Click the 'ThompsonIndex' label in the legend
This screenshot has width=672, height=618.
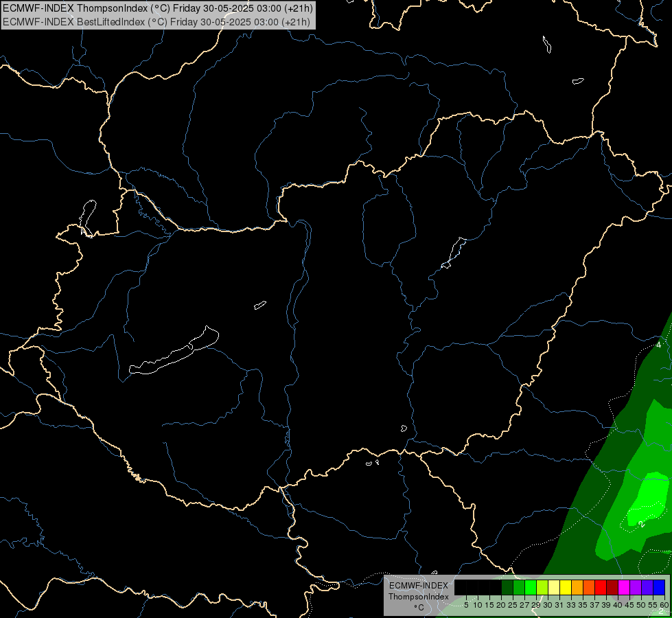(x=418, y=597)
